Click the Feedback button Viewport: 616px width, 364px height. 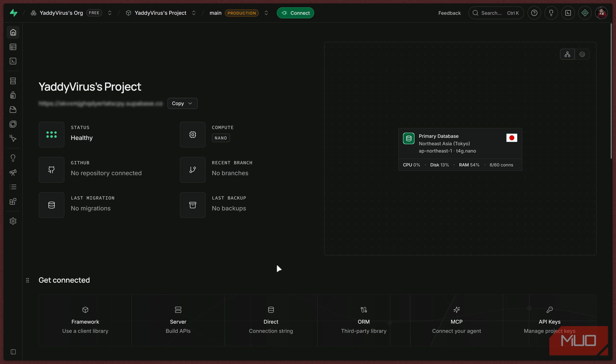pyautogui.click(x=450, y=13)
